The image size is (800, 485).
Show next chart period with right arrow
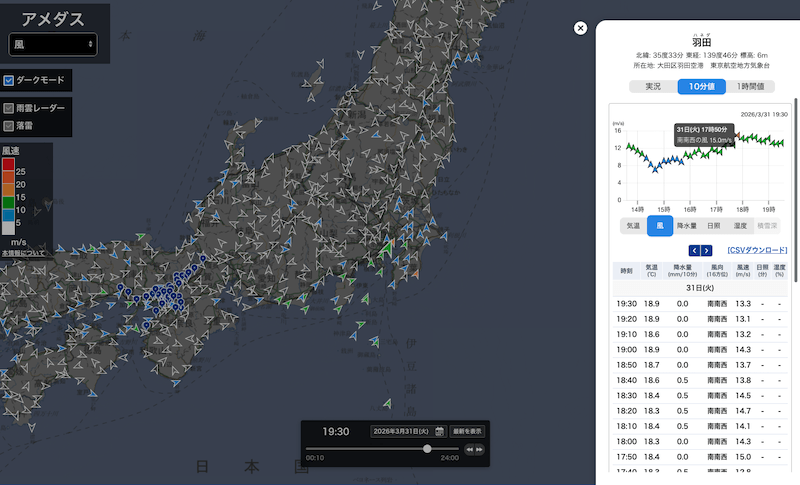point(707,250)
